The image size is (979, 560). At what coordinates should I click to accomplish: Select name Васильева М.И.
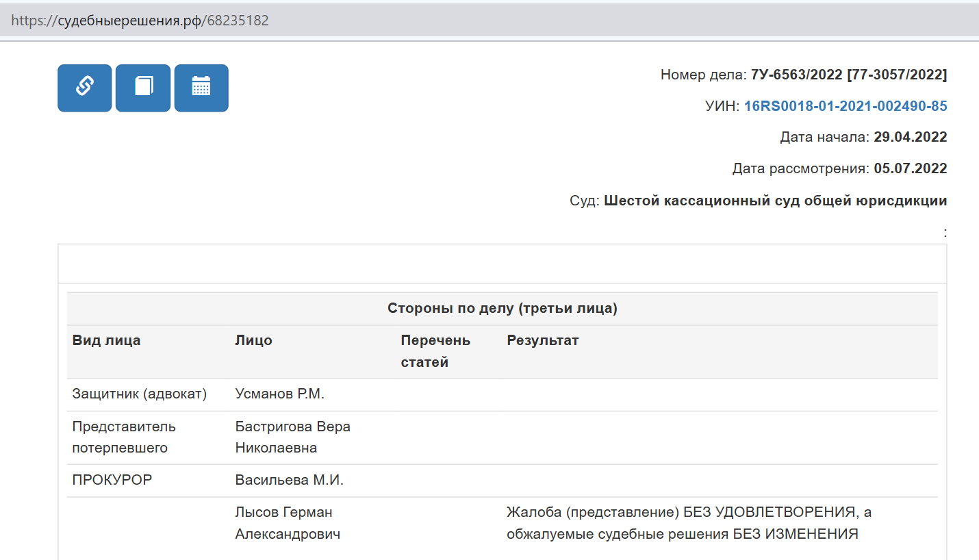(x=290, y=480)
